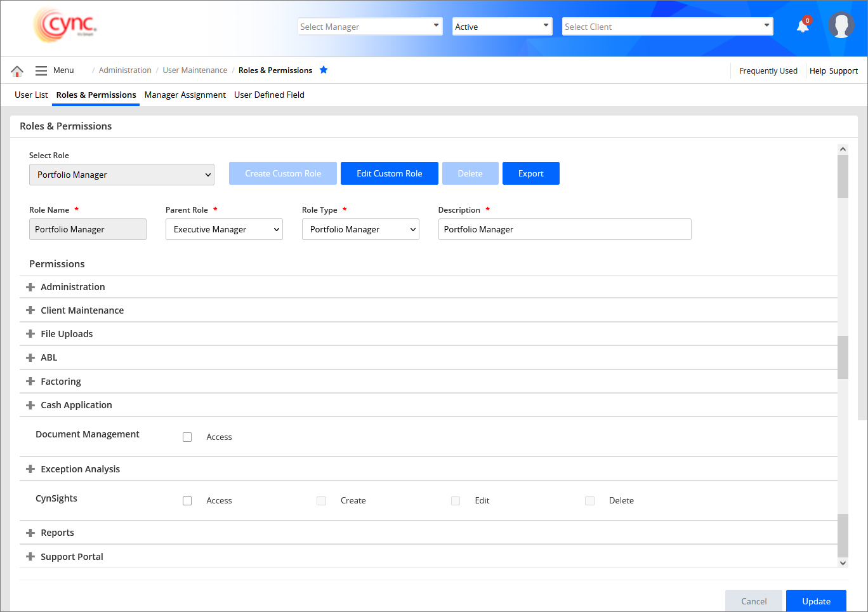Click the home icon
The height and width of the screenshot is (612, 868).
[x=17, y=70]
